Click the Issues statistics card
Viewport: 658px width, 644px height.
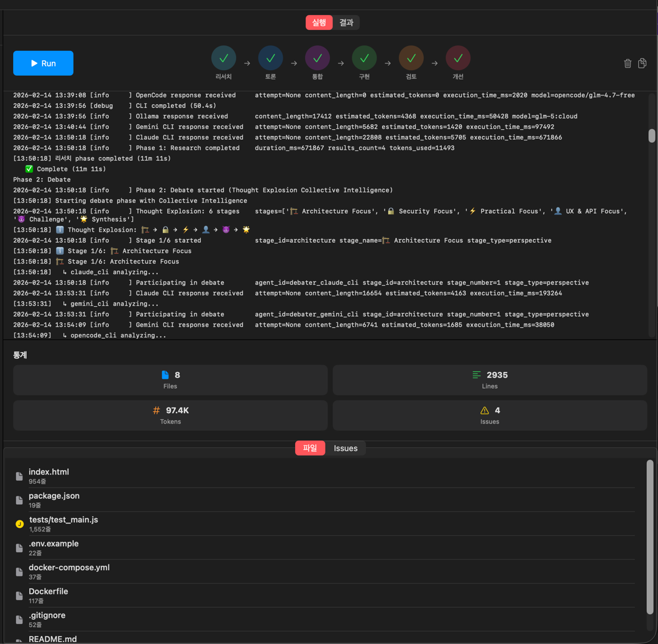point(490,415)
